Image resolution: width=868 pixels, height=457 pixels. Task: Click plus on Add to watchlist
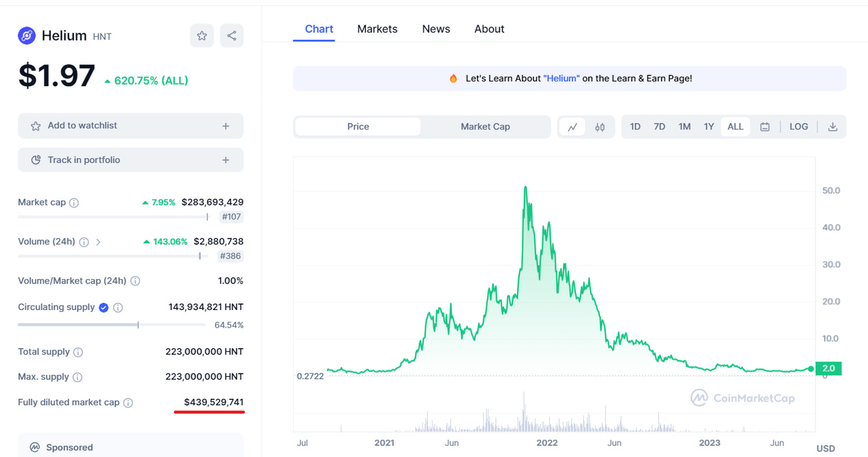[225, 126]
